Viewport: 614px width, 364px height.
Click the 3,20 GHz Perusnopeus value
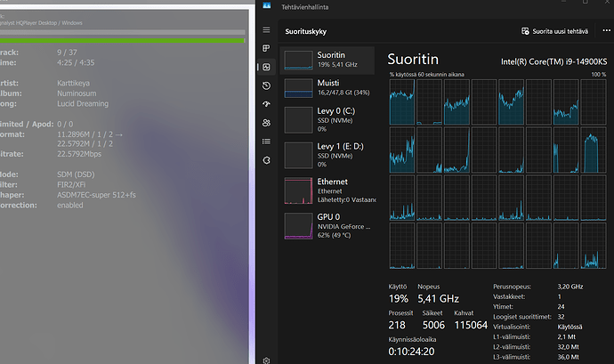570,287
